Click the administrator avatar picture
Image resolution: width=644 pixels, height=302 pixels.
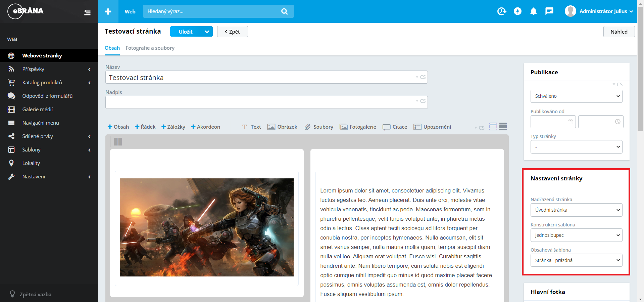click(570, 11)
